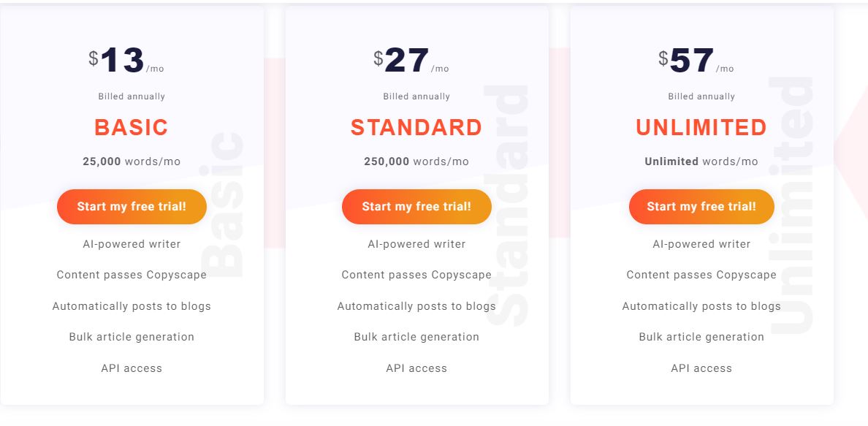Screen dimensions: 868x426
Task: Click the $13 per month price
Action: click(123, 61)
